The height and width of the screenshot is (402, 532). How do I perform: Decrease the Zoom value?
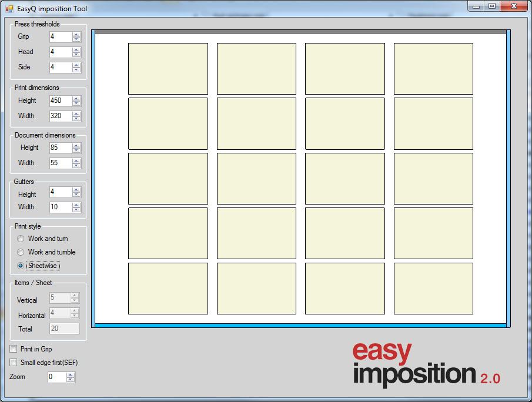tap(71, 380)
